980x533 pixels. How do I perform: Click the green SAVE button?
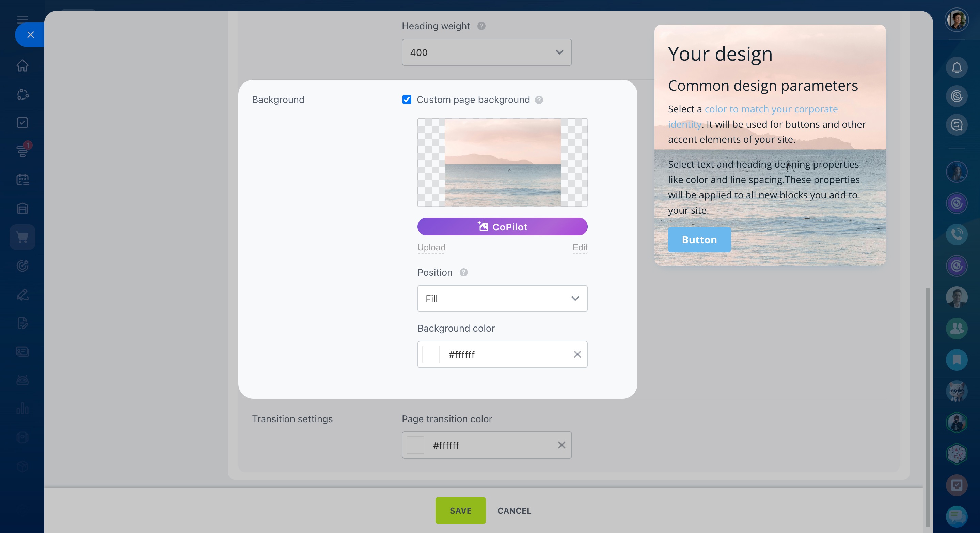[x=460, y=511]
